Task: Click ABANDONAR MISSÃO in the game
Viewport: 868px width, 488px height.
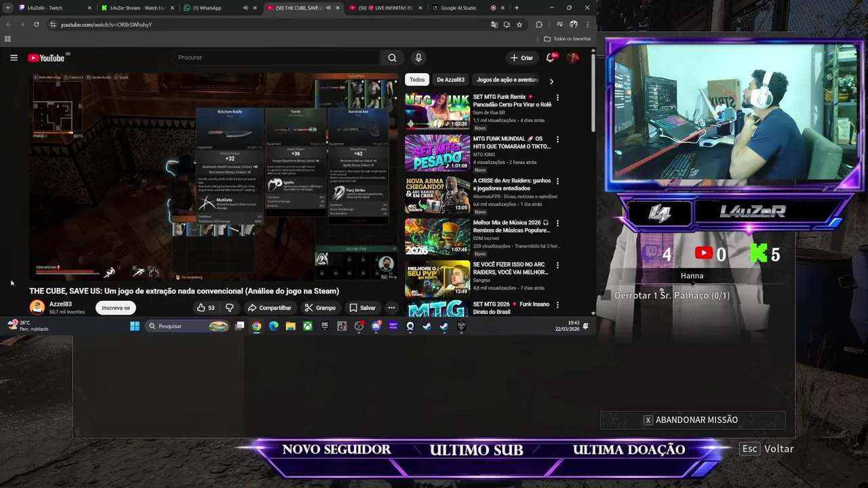Action: 692,420
